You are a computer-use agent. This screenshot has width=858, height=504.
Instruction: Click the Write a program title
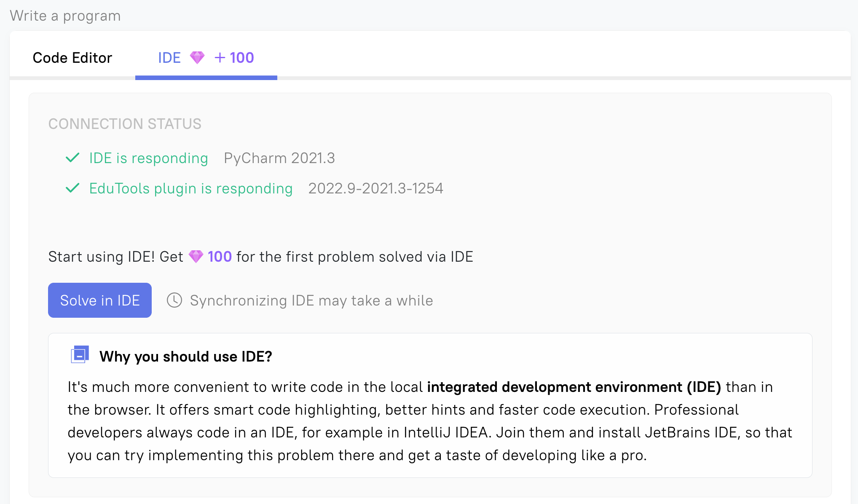[x=65, y=16]
